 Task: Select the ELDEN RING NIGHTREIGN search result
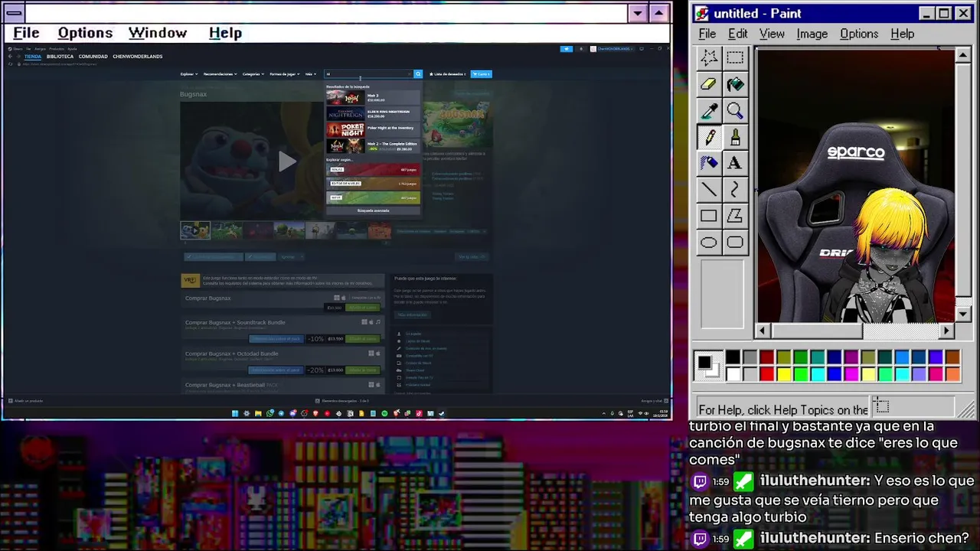[373, 114]
